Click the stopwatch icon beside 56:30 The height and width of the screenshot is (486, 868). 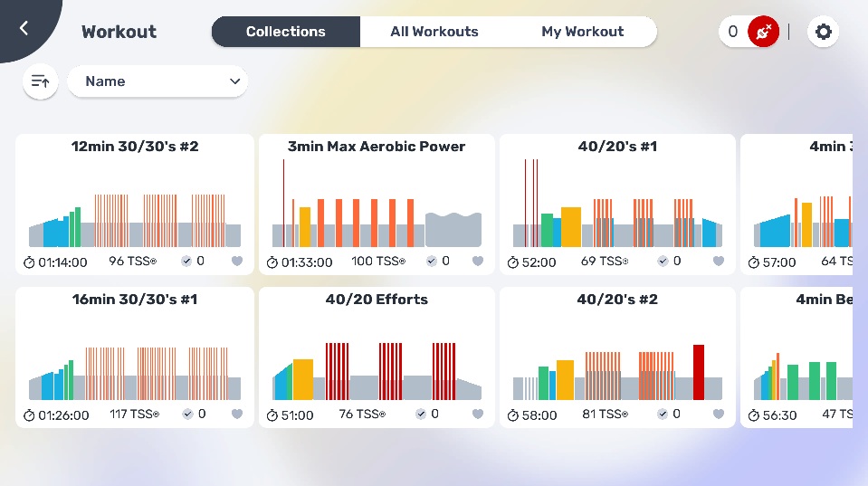753,415
